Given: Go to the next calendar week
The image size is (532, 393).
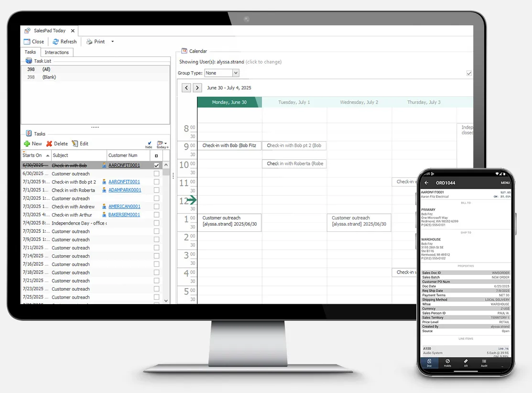Looking at the screenshot, I should tap(197, 87).
